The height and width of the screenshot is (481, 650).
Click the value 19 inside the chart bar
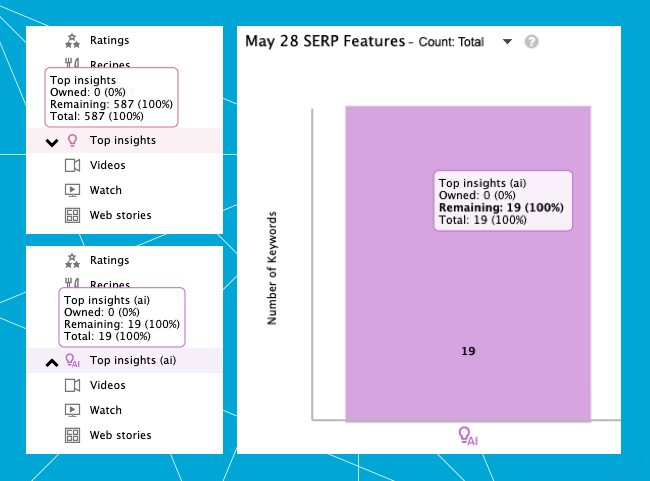click(468, 351)
